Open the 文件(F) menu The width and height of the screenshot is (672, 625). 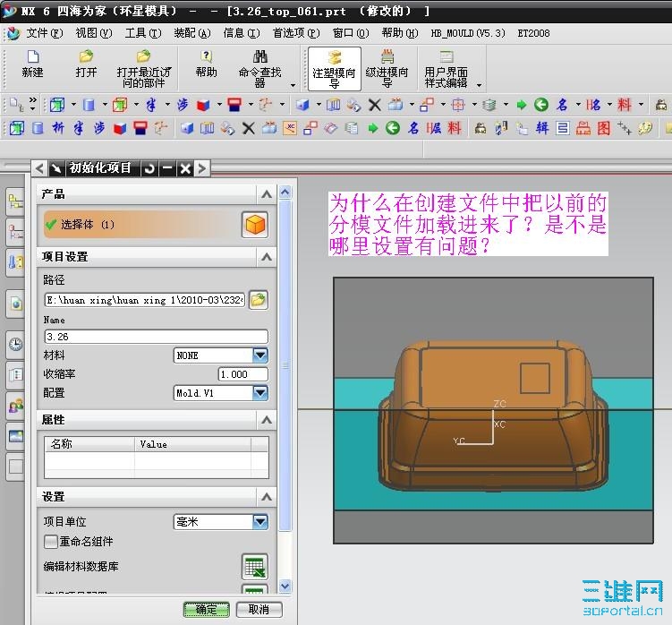point(45,33)
